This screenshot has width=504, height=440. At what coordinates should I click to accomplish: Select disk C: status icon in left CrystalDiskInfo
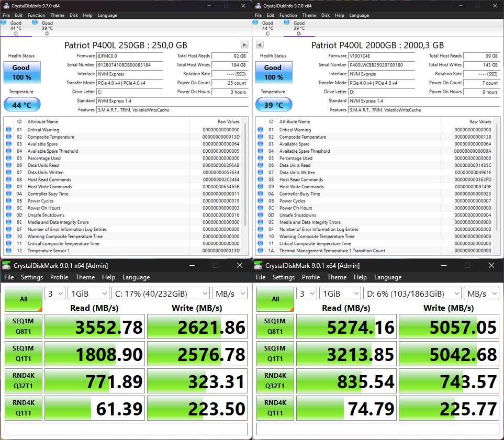coord(4,22)
